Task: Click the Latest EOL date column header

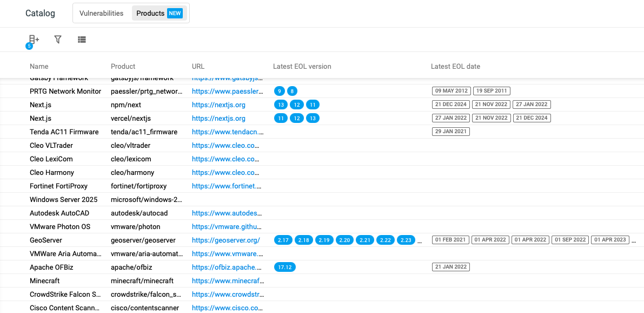Action: coord(455,67)
